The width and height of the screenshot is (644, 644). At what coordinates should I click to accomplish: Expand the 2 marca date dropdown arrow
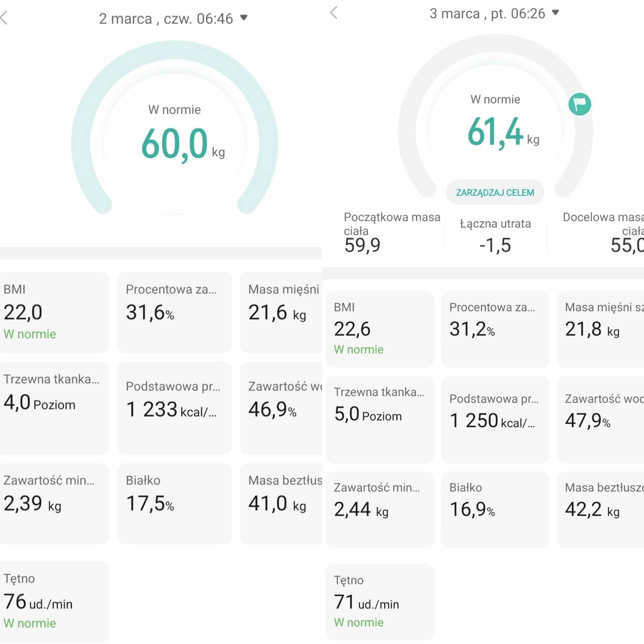244,17
